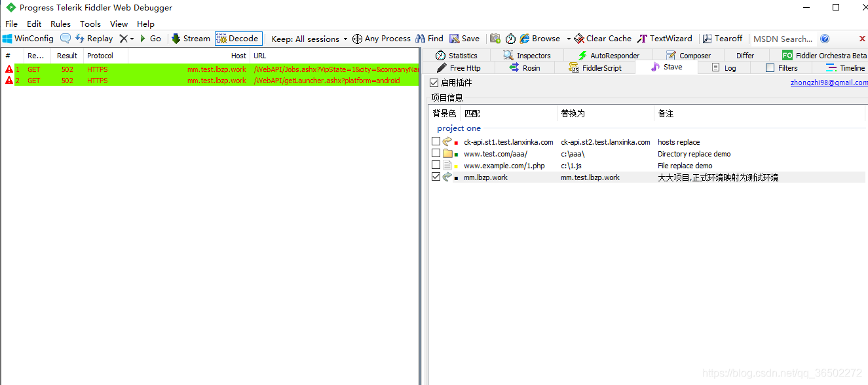Screen dimensions: 868x385
Task: Click Clear Cache toolbar button
Action: (x=603, y=39)
